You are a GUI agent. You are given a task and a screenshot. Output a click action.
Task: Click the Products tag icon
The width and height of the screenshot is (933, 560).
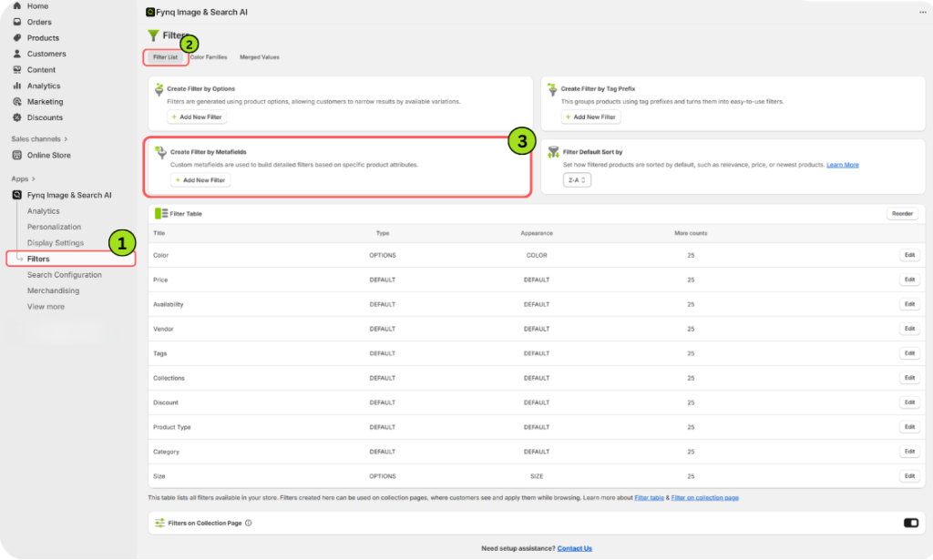click(16, 37)
